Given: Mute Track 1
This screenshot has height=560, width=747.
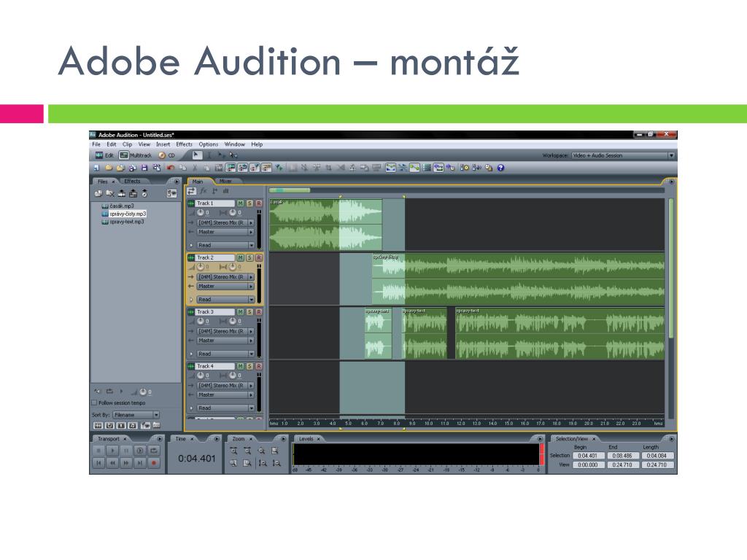Looking at the screenshot, I should pos(241,203).
